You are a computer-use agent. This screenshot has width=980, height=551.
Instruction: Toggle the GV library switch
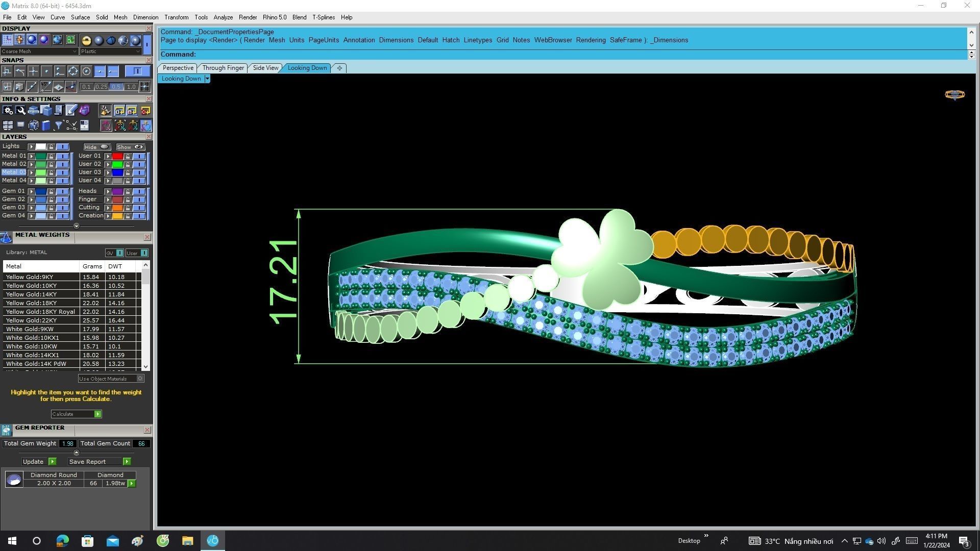119,253
